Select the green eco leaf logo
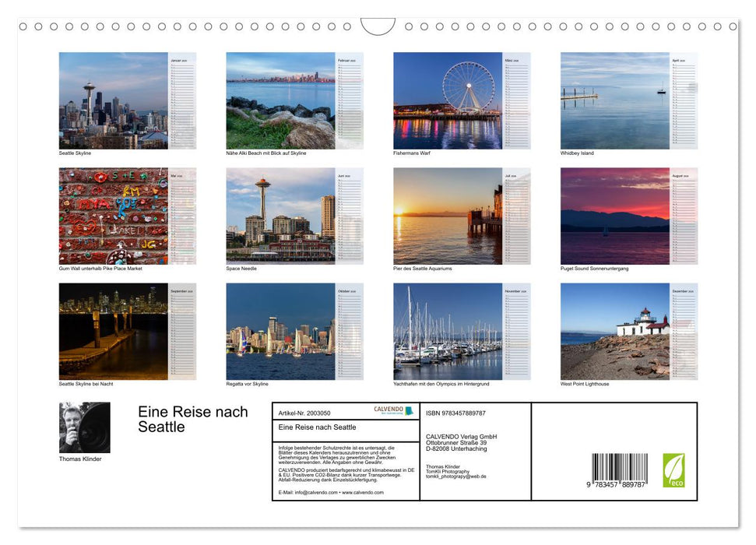This screenshot has height=545, width=756. (674, 469)
